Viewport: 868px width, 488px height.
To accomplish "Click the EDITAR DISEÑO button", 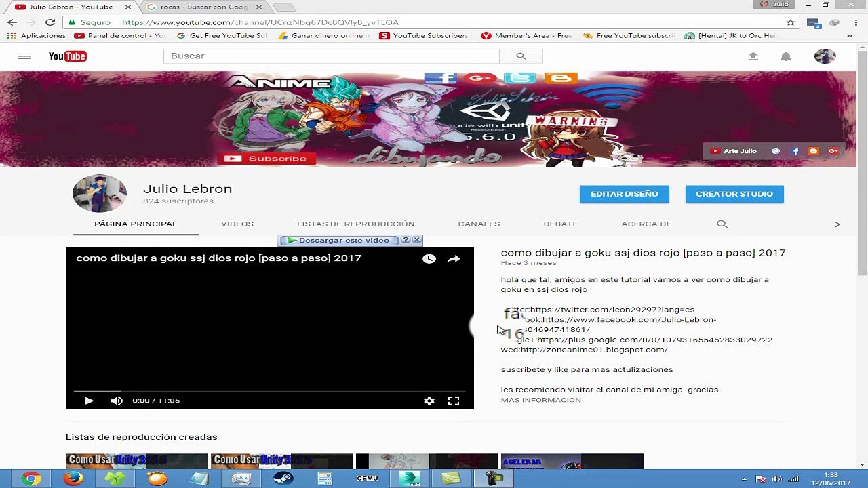I will 625,194.
